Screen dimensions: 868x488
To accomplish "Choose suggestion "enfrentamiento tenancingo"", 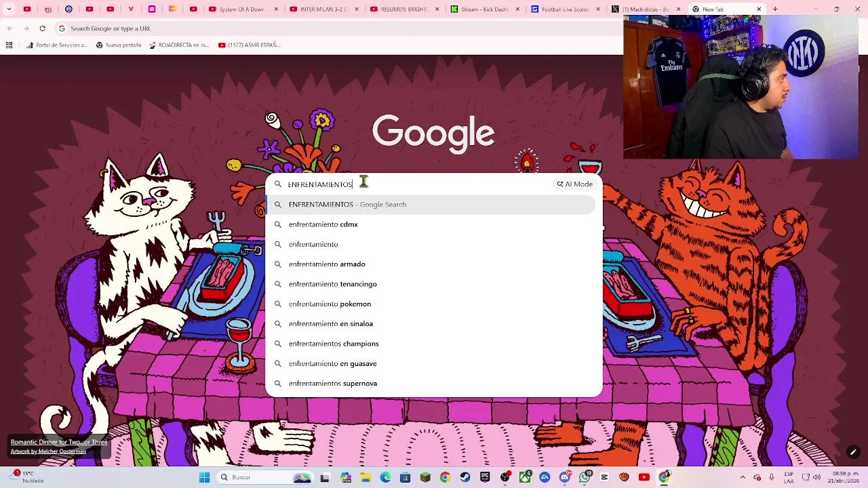I will coord(430,284).
